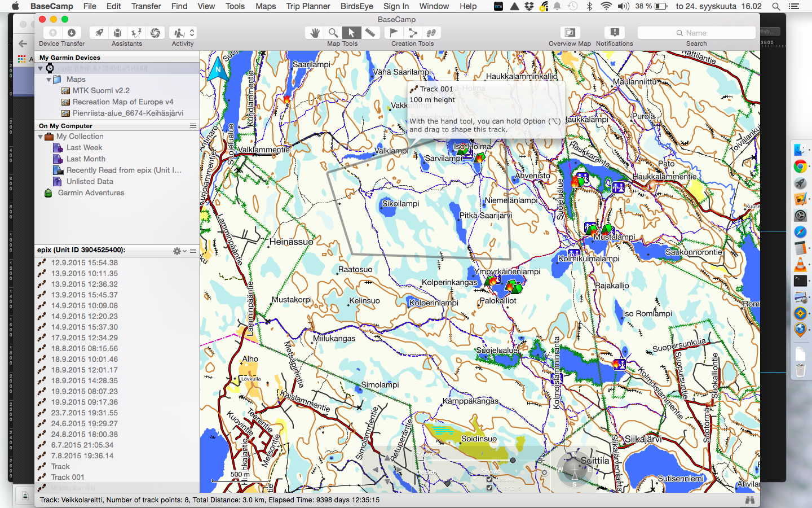812x508 pixels.
Task: Click the pan down arrow on map controls
Action: coord(387,481)
